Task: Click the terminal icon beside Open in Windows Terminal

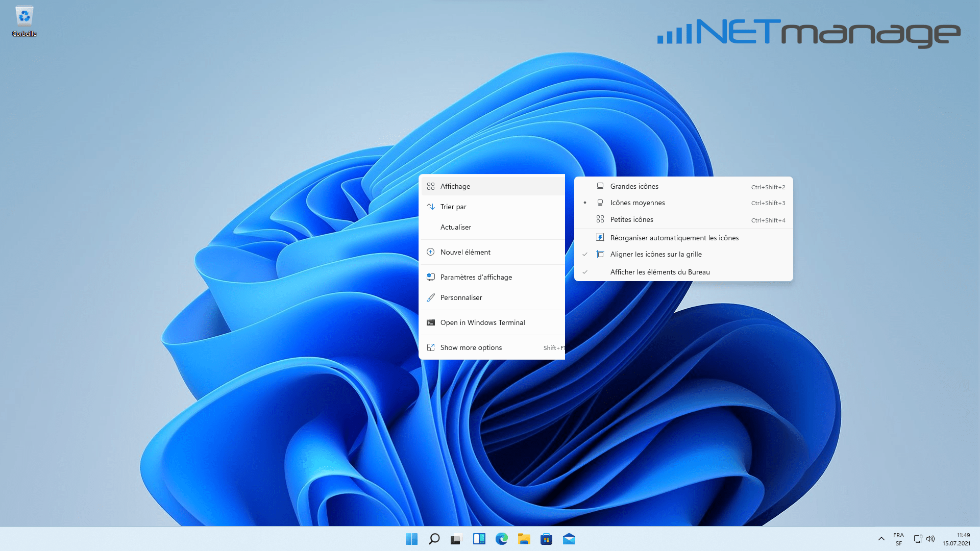Action: (x=431, y=322)
